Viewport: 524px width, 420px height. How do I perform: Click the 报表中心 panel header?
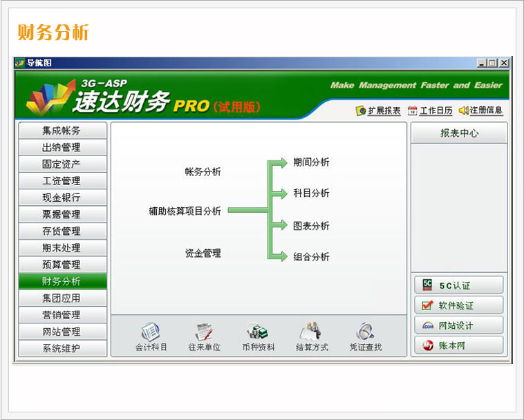pyautogui.click(x=459, y=133)
